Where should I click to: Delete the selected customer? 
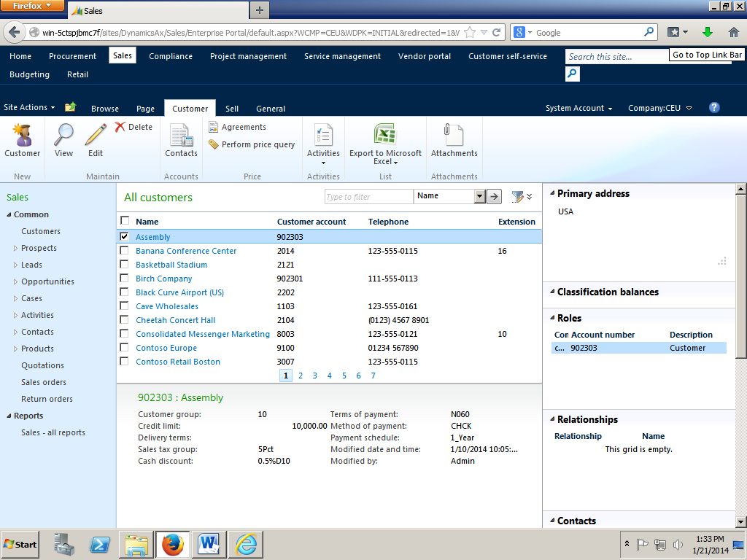pyautogui.click(x=136, y=126)
